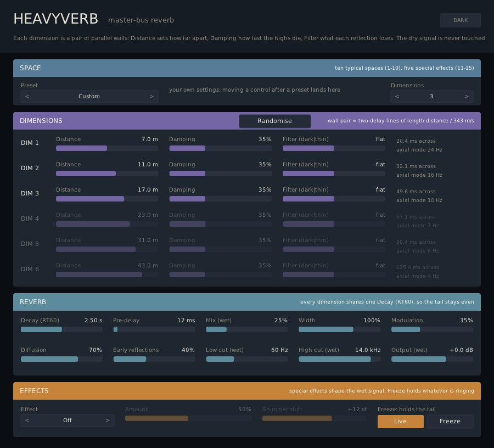Screen dimensions: 494x448
Task: Click the disabled DIM 4 Damping slider
Action: pyautogui.click(x=221, y=224)
